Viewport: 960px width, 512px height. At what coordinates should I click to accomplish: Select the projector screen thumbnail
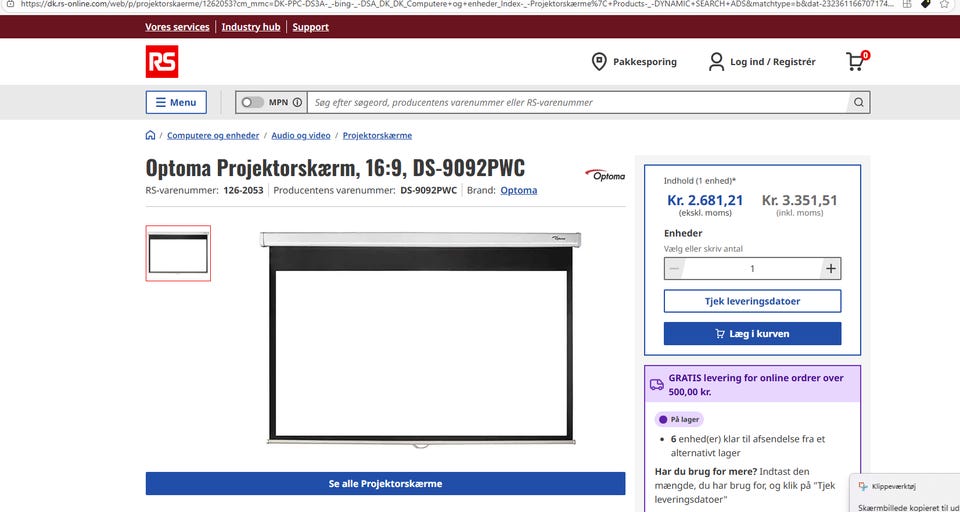coord(178,253)
